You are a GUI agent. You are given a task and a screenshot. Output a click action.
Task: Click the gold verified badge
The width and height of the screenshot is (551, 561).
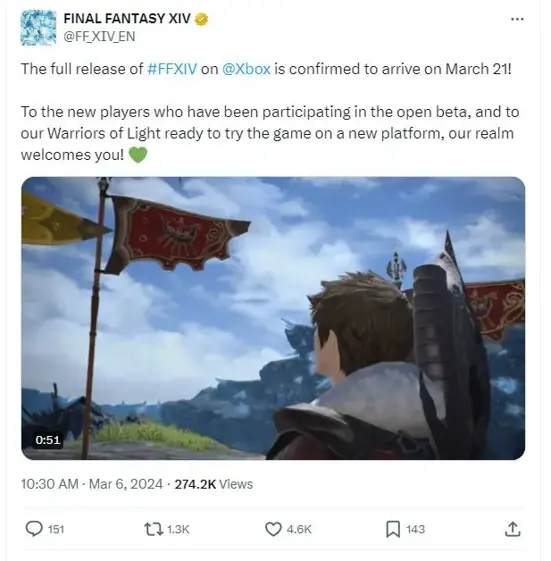201,19
